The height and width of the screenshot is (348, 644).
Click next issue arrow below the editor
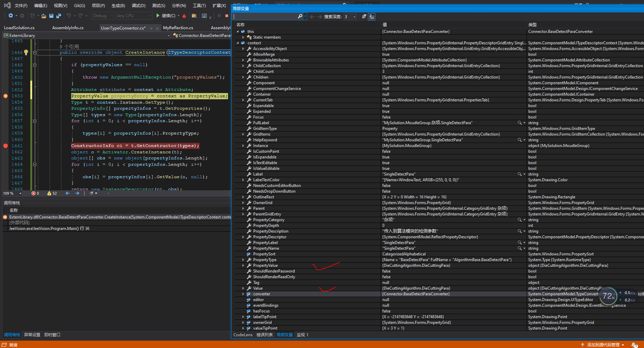[77, 193]
